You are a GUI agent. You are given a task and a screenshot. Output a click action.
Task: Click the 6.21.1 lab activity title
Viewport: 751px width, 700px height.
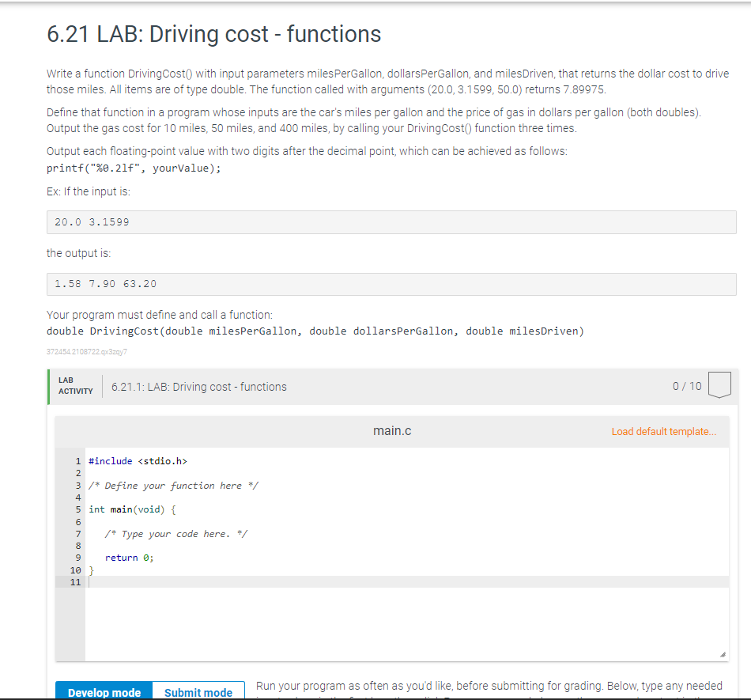coord(198,387)
